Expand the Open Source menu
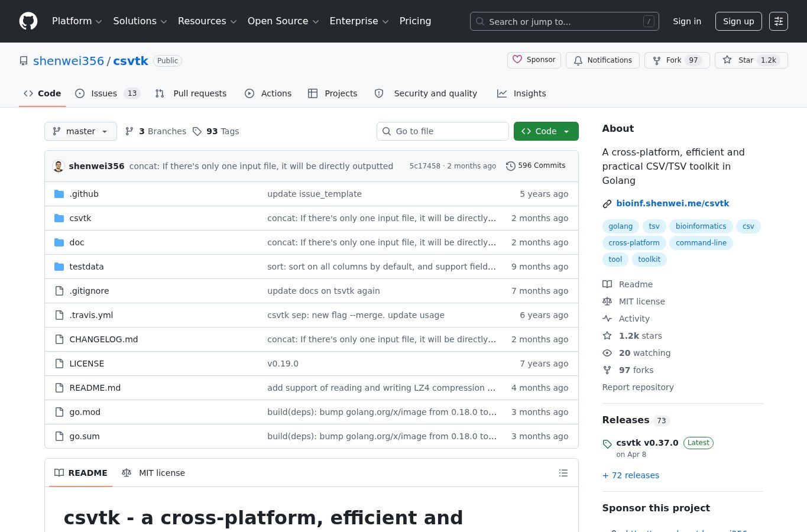The width and height of the screenshot is (807, 532). coord(283,21)
